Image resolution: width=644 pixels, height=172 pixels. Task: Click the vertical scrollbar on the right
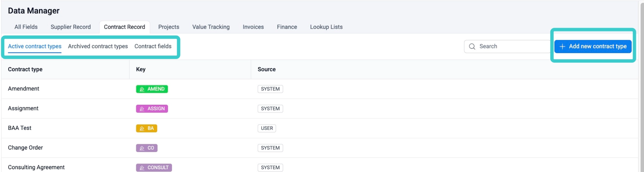tap(642, 86)
